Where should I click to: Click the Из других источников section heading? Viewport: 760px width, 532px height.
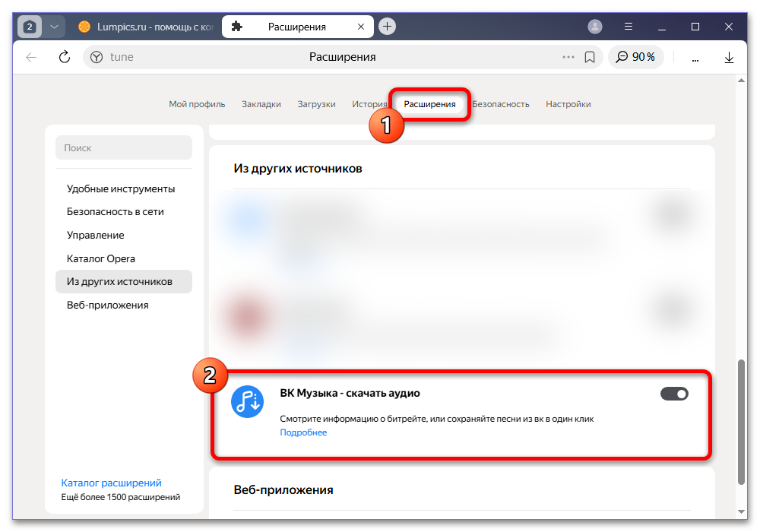298,169
